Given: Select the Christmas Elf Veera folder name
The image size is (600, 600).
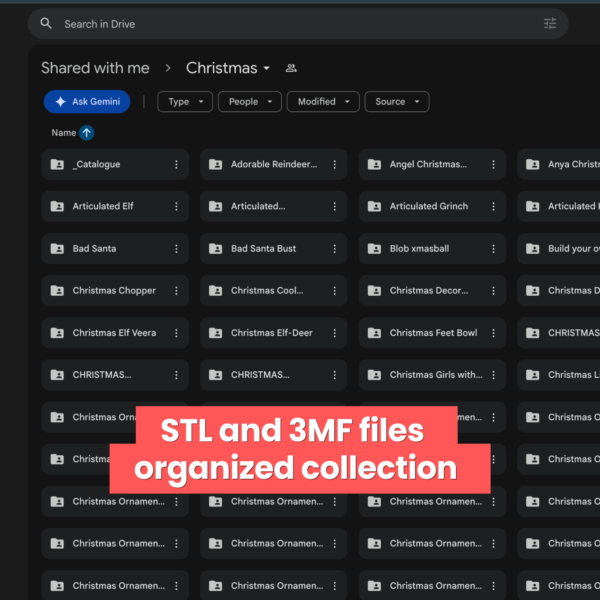Looking at the screenshot, I should pyautogui.click(x=114, y=333).
